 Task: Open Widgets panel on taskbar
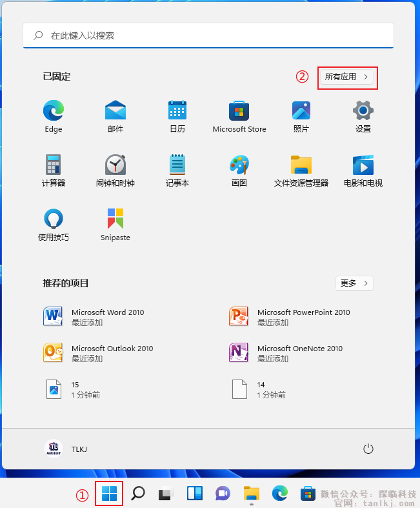[195, 493]
